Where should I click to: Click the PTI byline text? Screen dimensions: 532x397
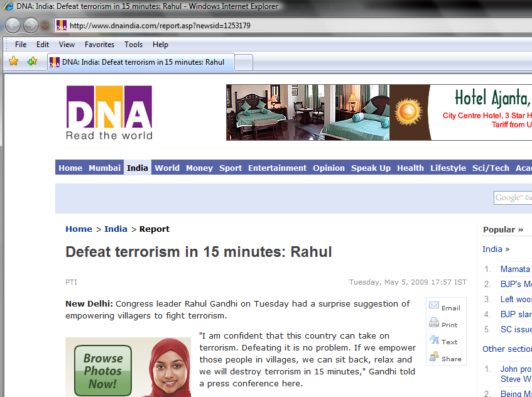[71, 282]
